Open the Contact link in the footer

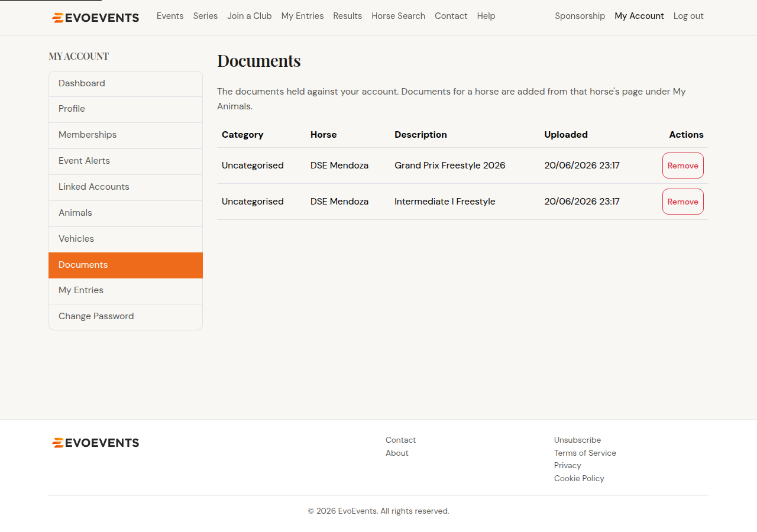(x=400, y=440)
